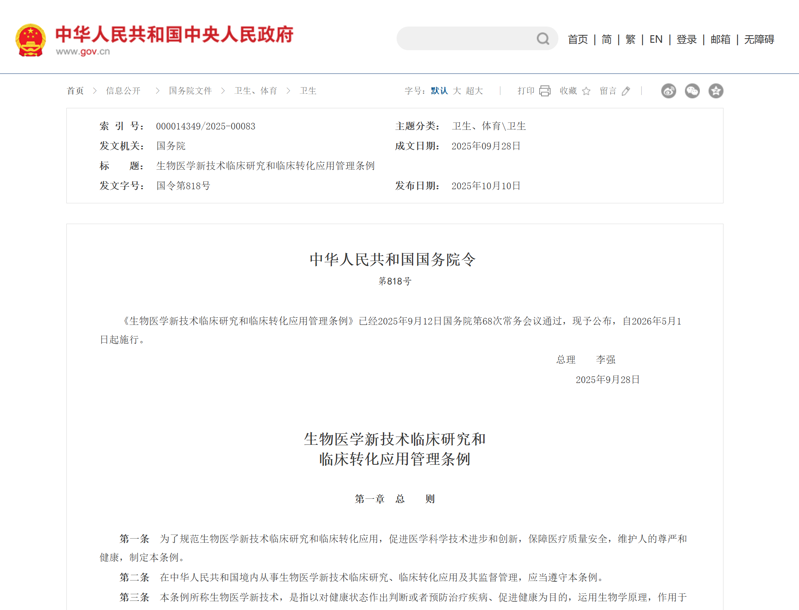Image resolution: width=799 pixels, height=610 pixels.
Task: Share the page via WeChat icon
Action: tap(692, 91)
